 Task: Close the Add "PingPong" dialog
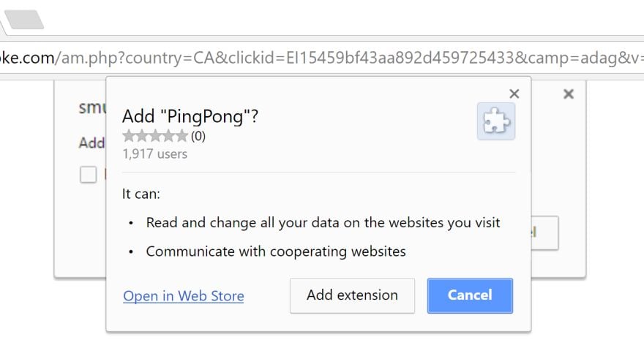coord(514,94)
